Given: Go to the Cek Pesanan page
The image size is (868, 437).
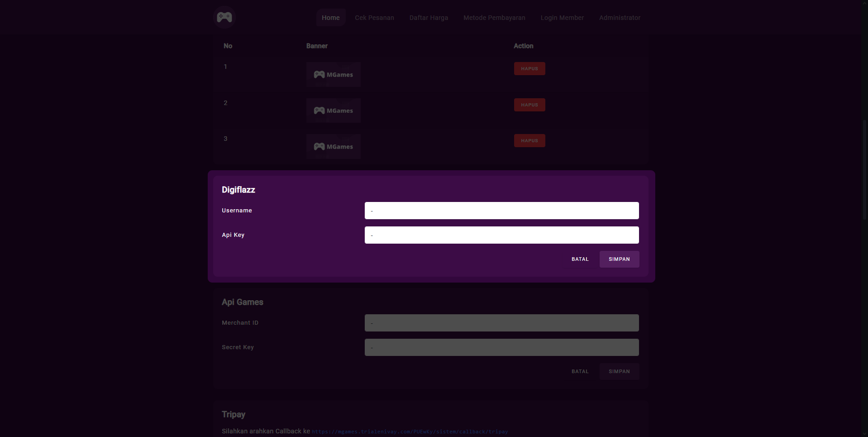Looking at the screenshot, I should 374,18.
